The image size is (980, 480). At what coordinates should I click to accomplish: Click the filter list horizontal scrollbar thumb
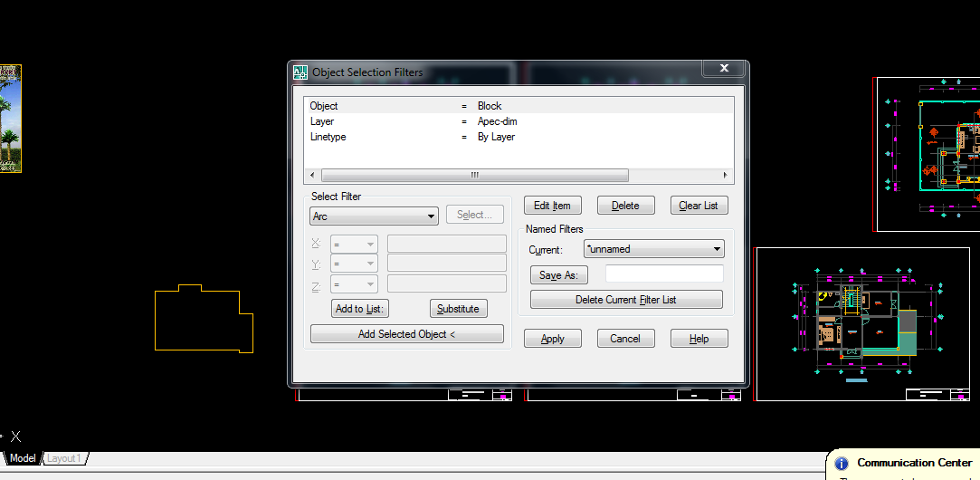[474, 175]
